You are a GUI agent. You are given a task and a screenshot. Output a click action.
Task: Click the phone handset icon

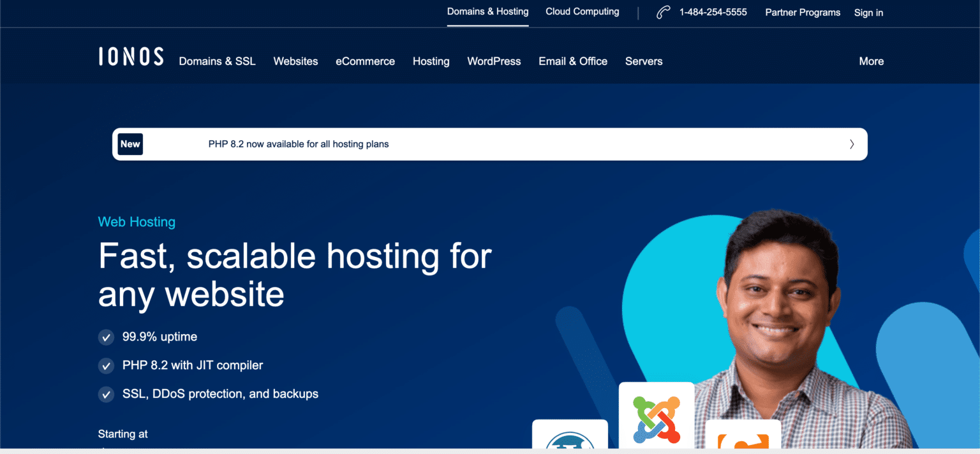pos(663,13)
